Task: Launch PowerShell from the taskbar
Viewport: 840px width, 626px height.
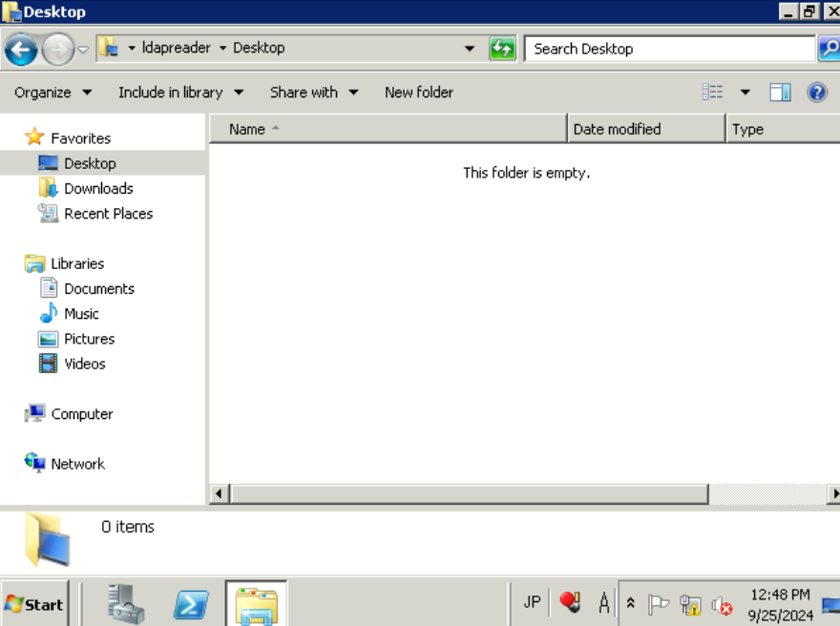Action: [191, 605]
